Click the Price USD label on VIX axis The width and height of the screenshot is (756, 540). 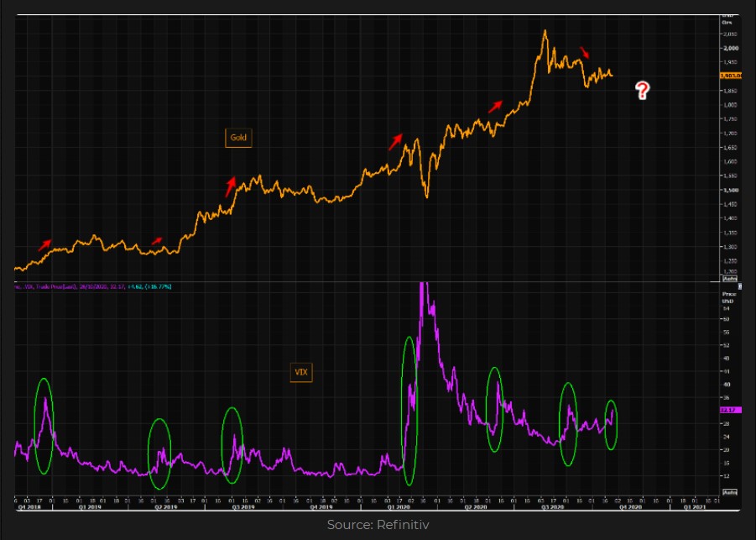coord(728,297)
